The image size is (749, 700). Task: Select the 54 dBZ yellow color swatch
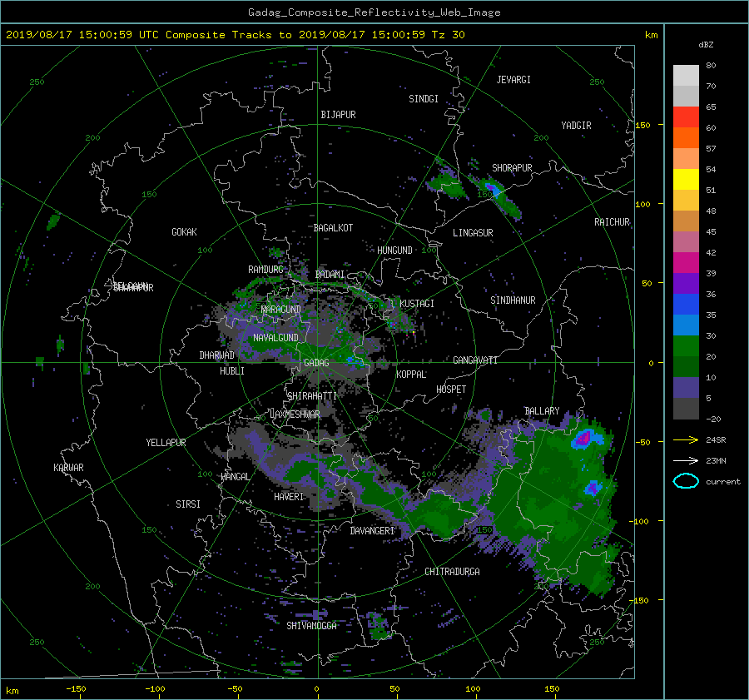686,179
